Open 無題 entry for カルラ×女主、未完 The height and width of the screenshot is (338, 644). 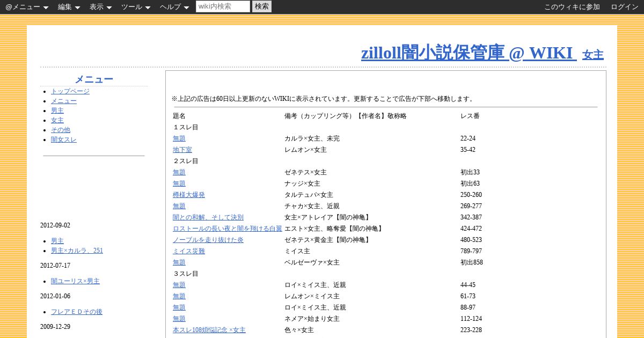[179, 138]
